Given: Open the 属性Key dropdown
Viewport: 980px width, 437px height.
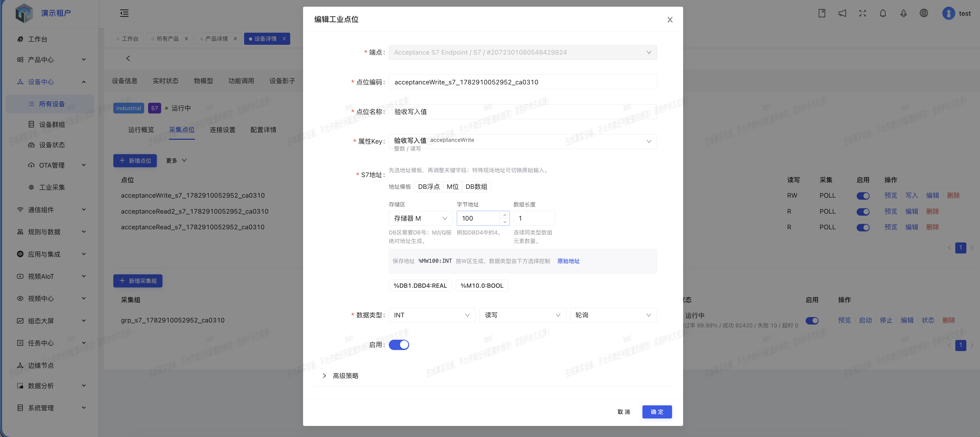Looking at the screenshot, I should click(x=523, y=142).
